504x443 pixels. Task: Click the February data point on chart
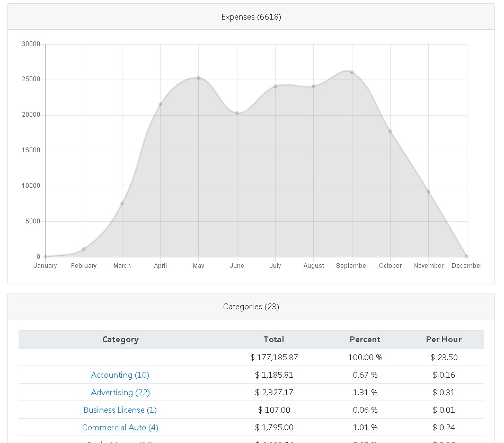click(84, 249)
